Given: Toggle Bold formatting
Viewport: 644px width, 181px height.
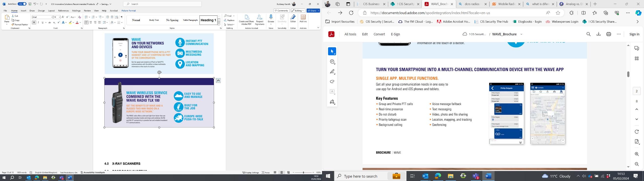Looking at the screenshot, I should 34,22.
